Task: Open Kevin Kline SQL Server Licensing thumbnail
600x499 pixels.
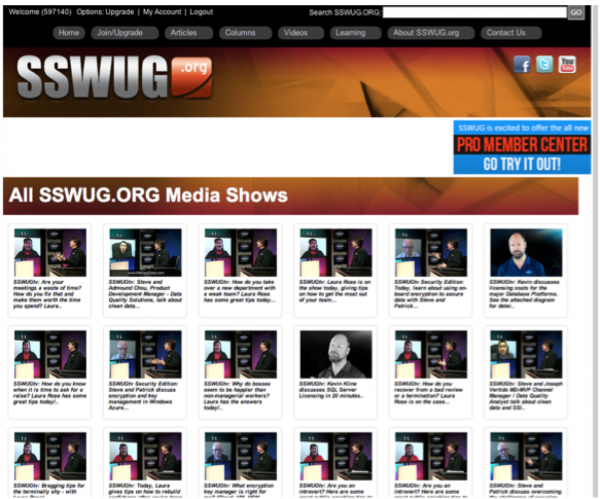Action: click(336, 354)
